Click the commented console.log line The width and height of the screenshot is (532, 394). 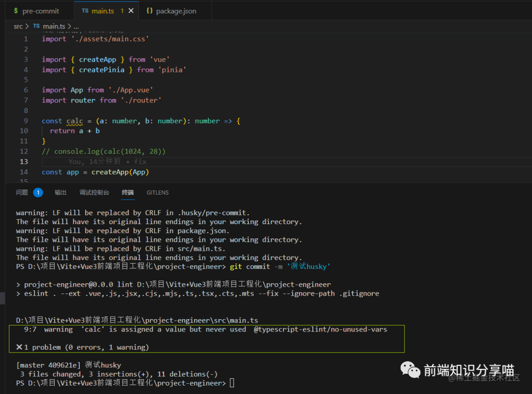click(103, 151)
